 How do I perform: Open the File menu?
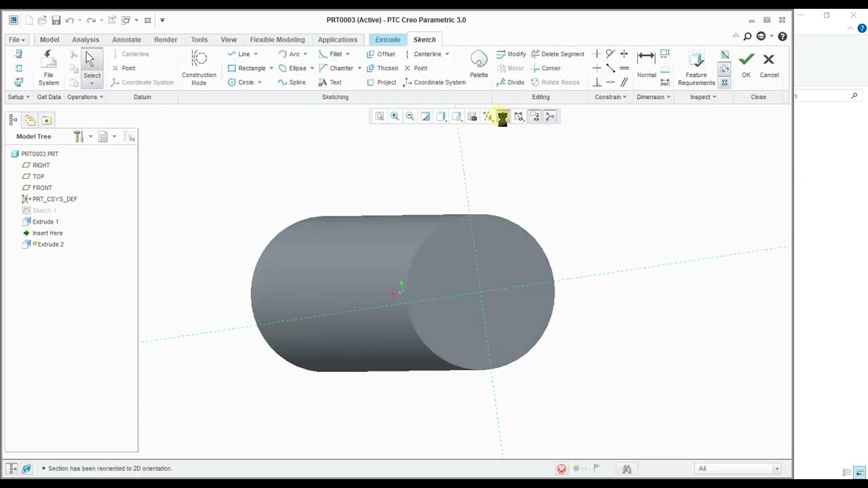[x=17, y=39]
